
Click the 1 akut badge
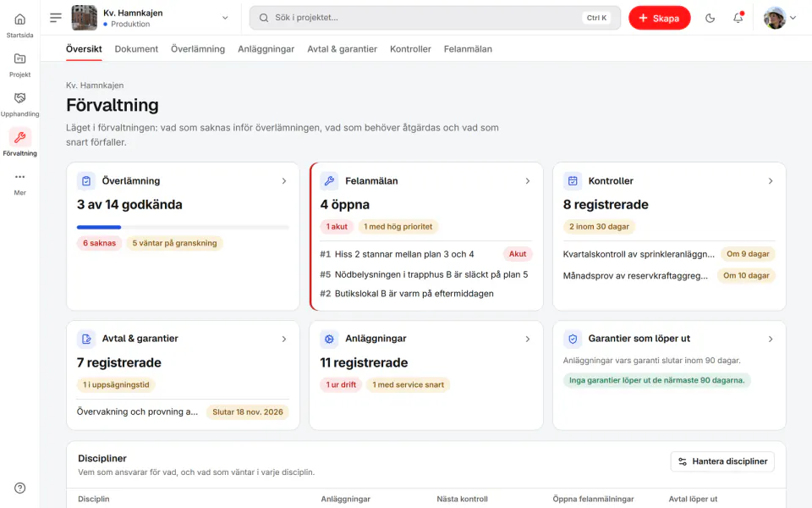coord(337,227)
